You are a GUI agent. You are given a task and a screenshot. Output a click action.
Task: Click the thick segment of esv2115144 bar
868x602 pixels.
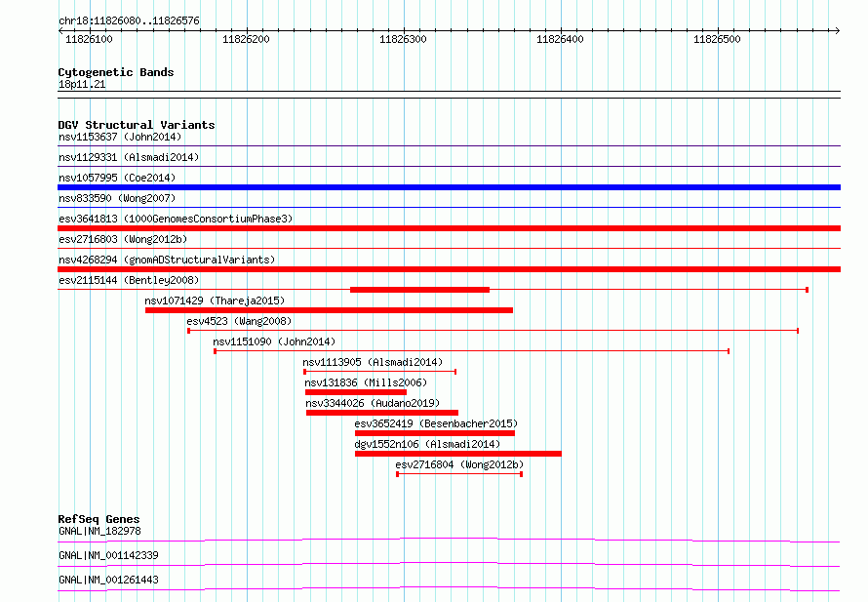(x=419, y=290)
